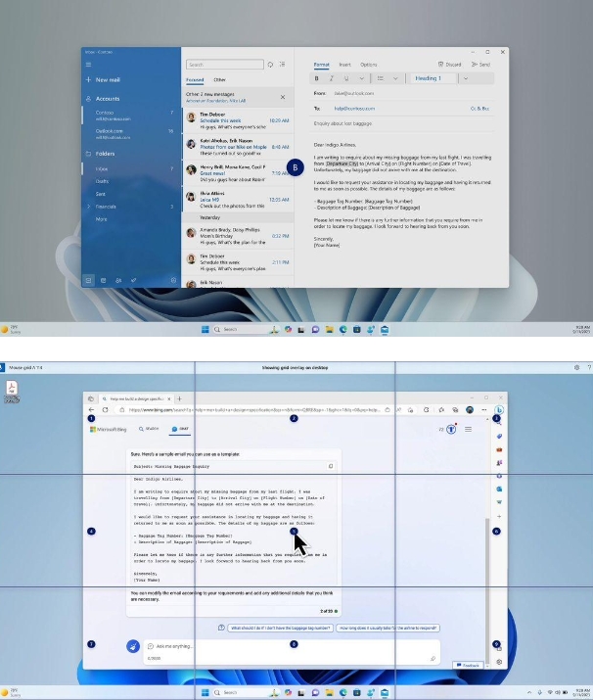Dismiss the Other new messages banner
The height and width of the screenshot is (700, 593).
tap(283, 97)
